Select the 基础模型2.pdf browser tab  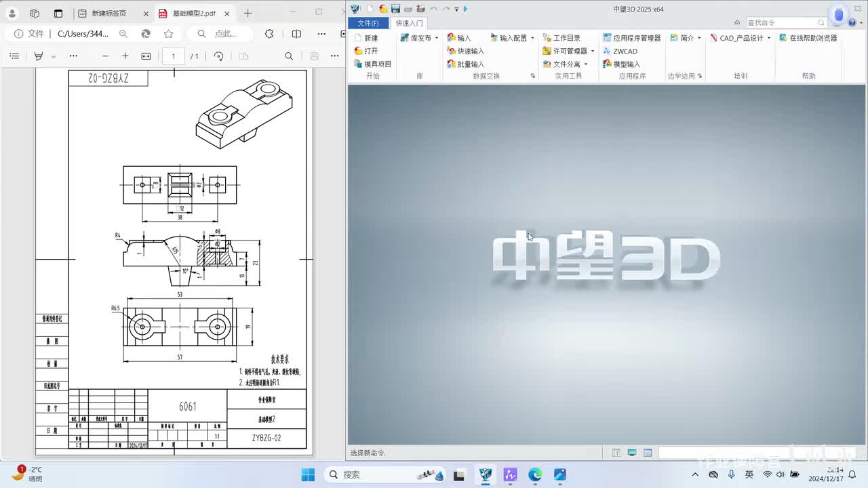pyautogui.click(x=195, y=13)
